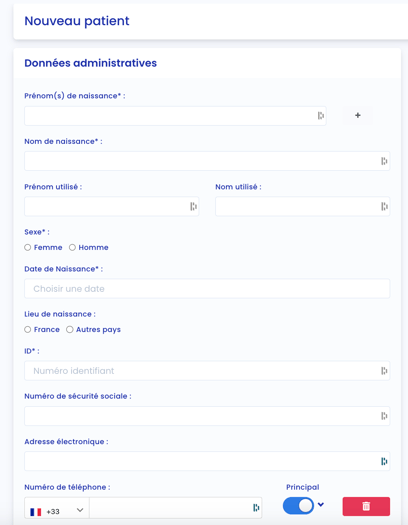Open the Date de Naissance date picker
The width and height of the screenshot is (408, 525).
point(207,289)
